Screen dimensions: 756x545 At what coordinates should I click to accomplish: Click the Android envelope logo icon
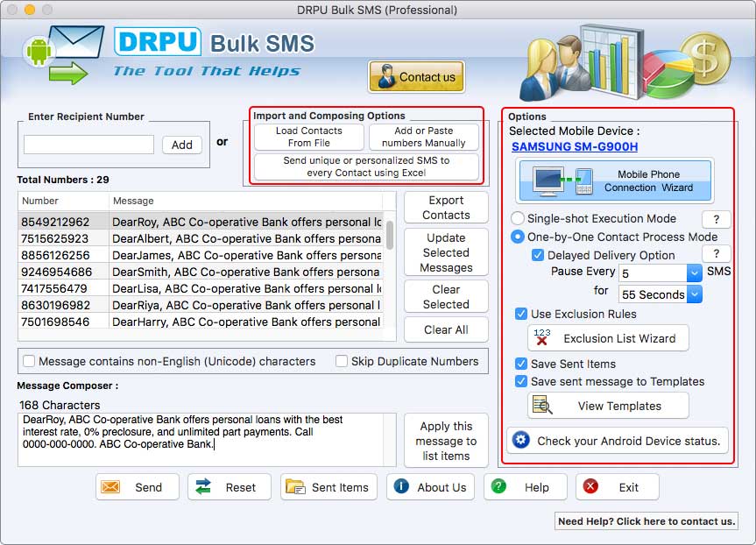[x=63, y=53]
